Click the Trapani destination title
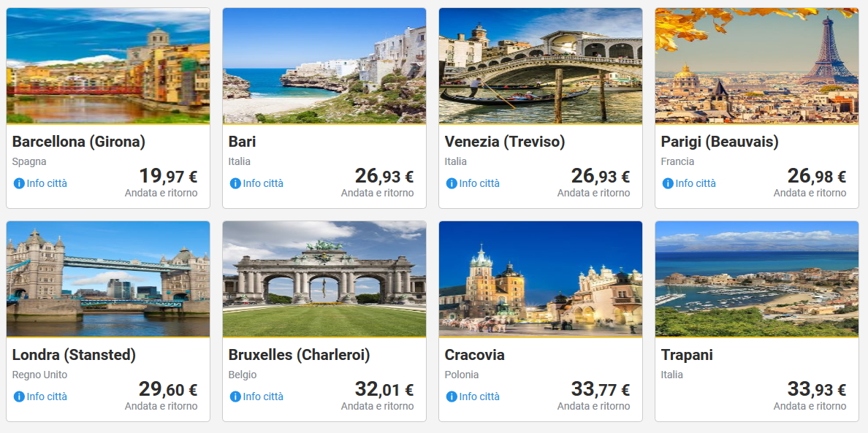Image resolution: width=868 pixels, height=433 pixels. (687, 355)
